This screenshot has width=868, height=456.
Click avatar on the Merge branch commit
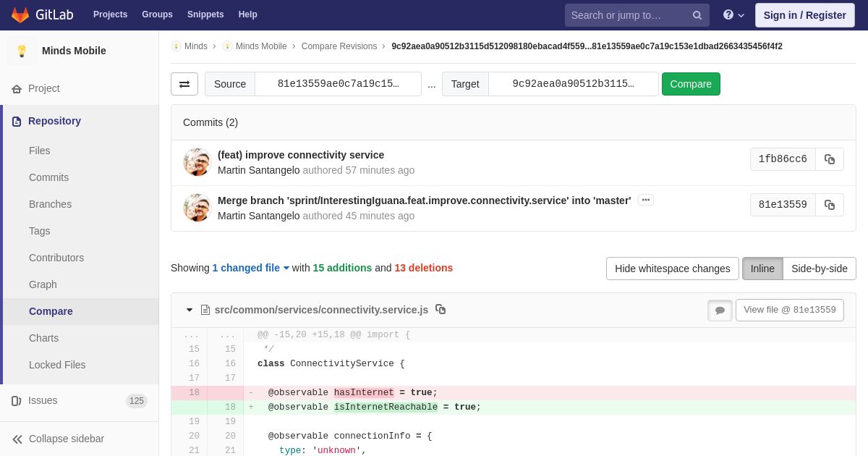pyautogui.click(x=197, y=208)
